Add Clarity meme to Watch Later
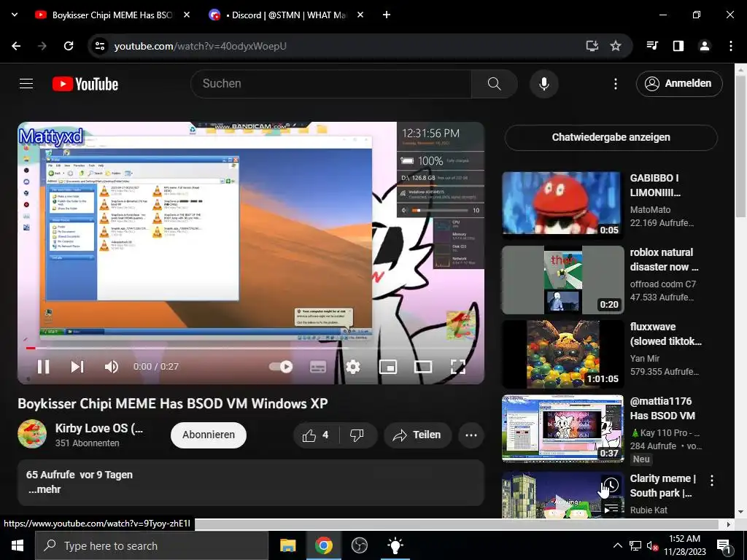Image resolution: width=747 pixels, height=560 pixels. pos(611,485)
